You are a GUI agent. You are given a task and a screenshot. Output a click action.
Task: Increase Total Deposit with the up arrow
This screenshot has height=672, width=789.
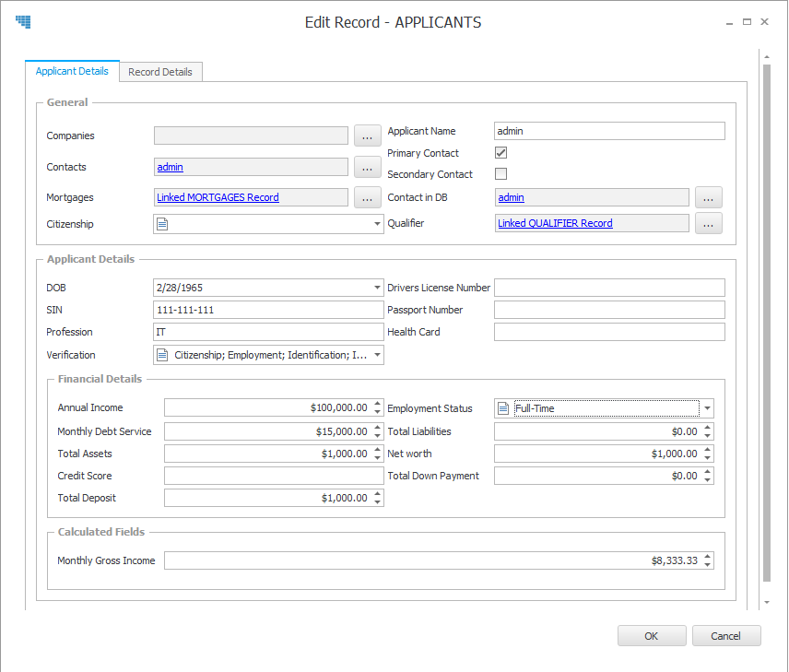pos(377,494)
